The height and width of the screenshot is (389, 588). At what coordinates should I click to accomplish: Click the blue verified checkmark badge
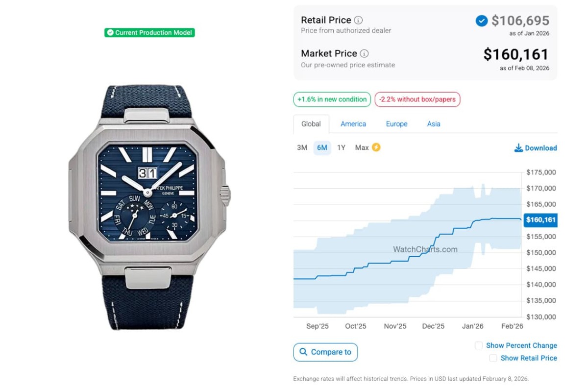[x=481, y=21]
